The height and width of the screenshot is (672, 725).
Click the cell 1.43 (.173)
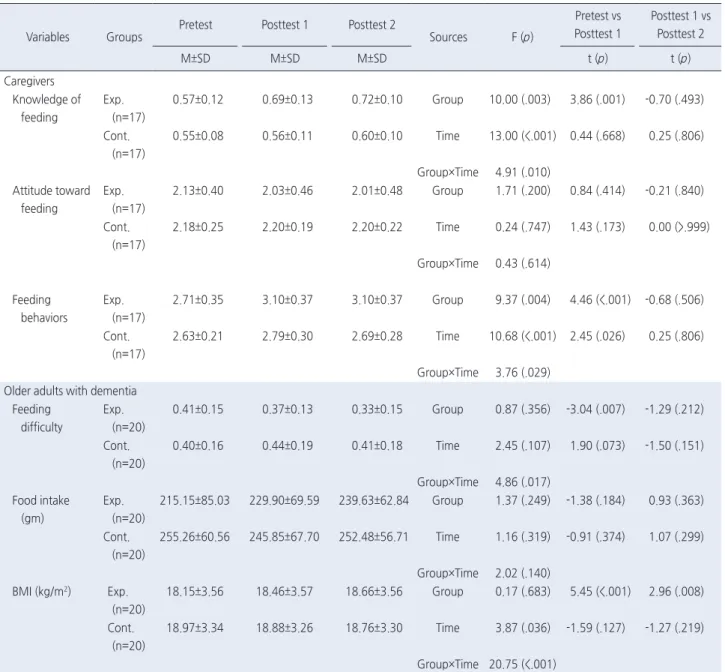coord(597,227)
